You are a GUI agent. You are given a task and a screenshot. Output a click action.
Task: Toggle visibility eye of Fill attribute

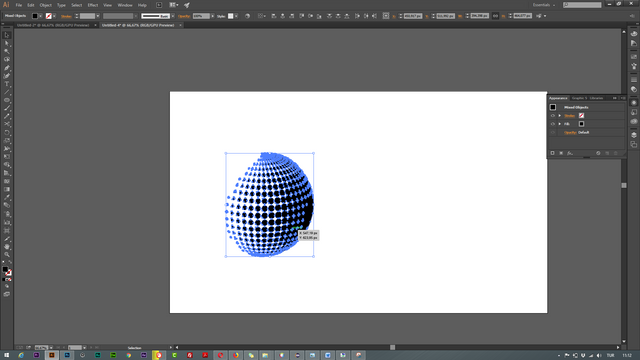[553, 124]
